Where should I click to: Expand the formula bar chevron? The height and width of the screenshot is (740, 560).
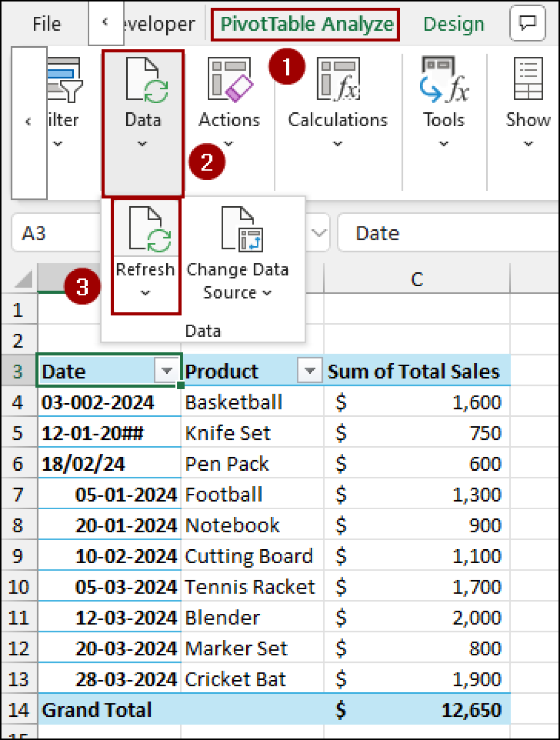click(318, 233)
